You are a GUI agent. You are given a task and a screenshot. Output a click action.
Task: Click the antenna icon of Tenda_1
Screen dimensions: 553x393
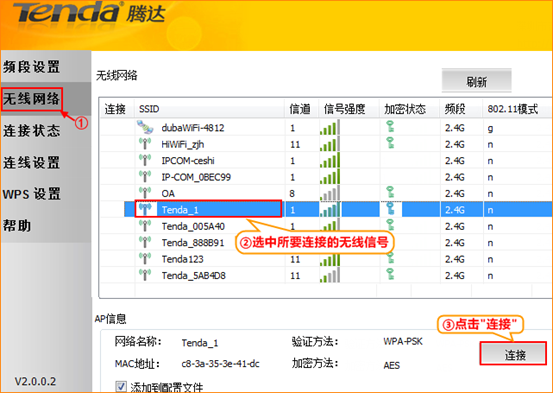[145, 210]
